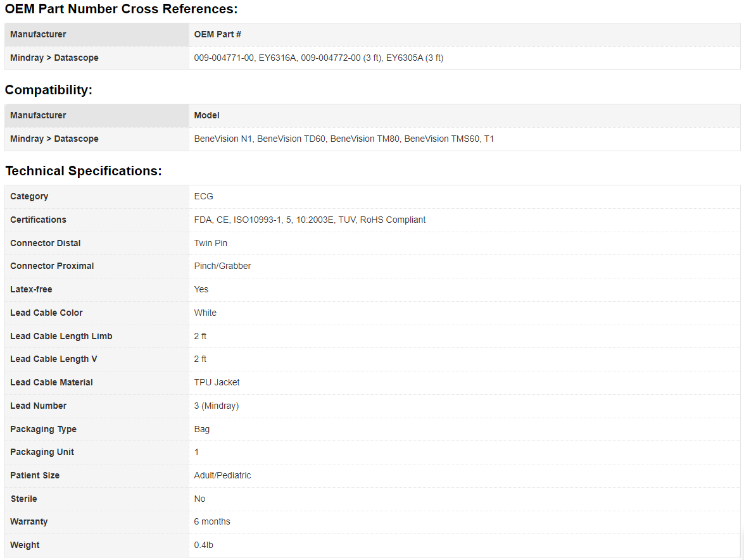The image size is (744, 560).
Task: Click the ECG category link
Action: 203,196
